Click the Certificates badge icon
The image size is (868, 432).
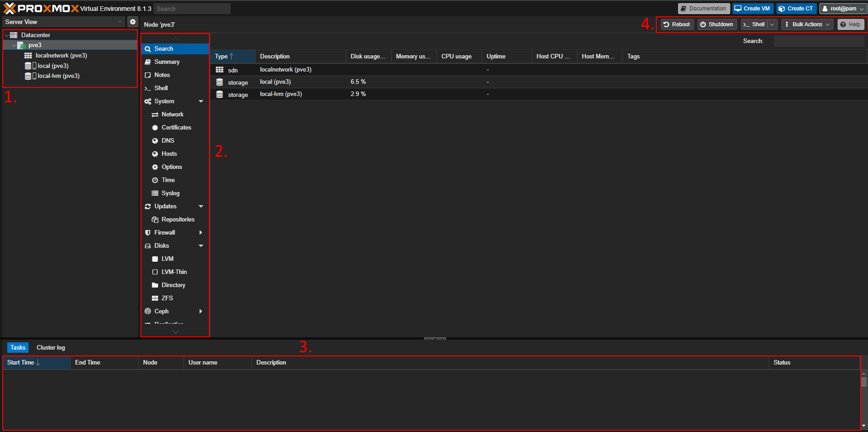pyautogui.click(x=155, y=128)
